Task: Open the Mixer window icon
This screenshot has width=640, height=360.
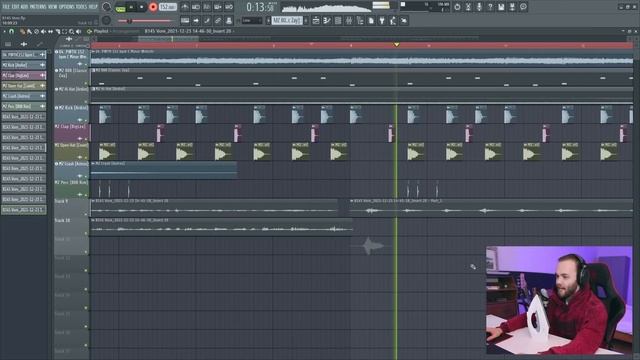Action: (x=349, y=20)
